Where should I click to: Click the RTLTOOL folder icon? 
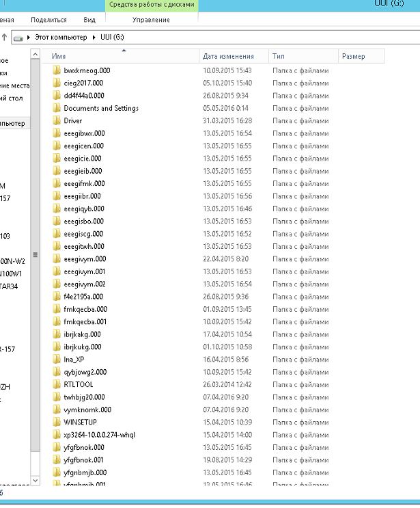point(57,384)
